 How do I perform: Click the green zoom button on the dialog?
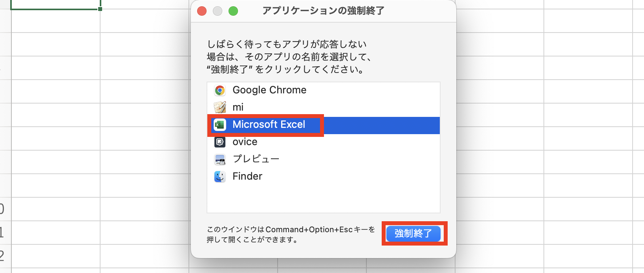click(x=233, y=11)
